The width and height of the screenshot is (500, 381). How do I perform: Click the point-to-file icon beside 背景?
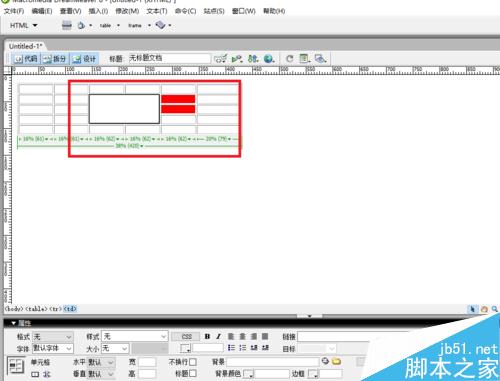pyautogui.click(x=325, y=361)
